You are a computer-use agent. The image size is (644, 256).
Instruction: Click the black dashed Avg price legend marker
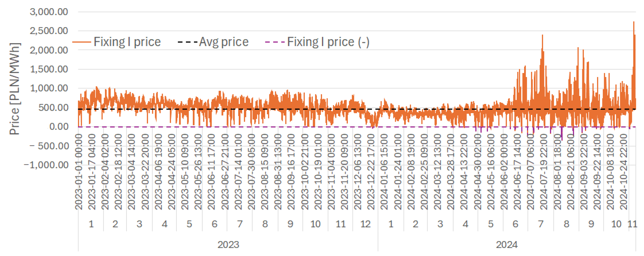click(x=188, y=42)
